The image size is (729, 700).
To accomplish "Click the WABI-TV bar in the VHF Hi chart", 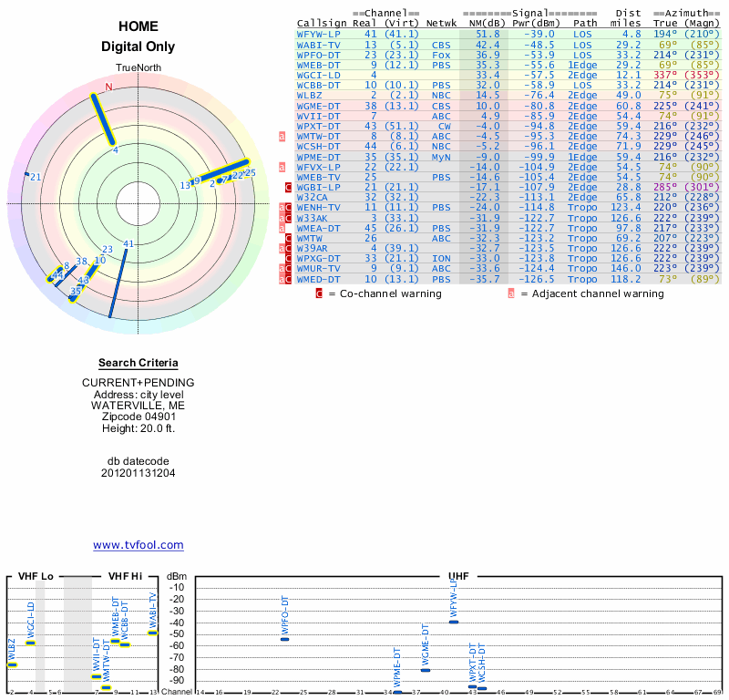I will 153,633.
